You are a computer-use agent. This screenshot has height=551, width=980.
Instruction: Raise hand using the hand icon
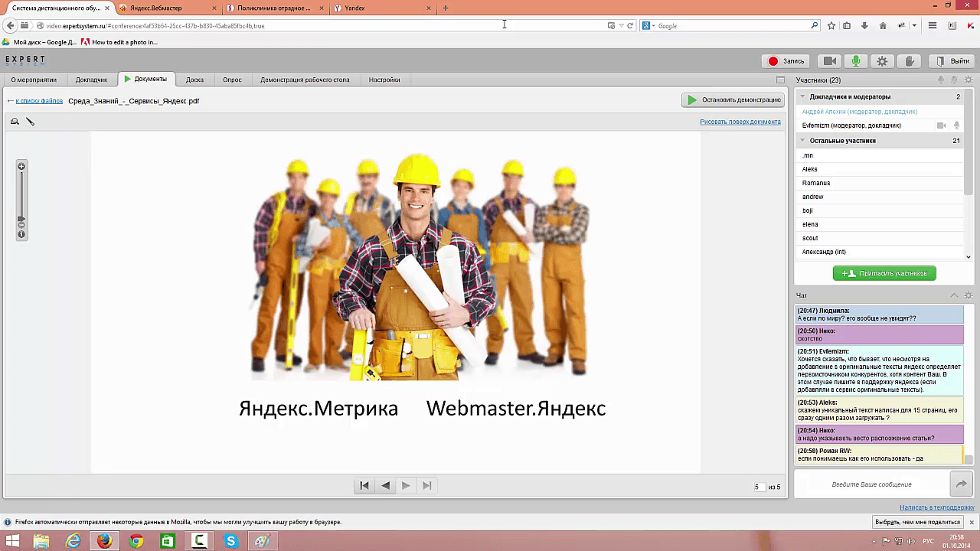(x=909, y=61)
